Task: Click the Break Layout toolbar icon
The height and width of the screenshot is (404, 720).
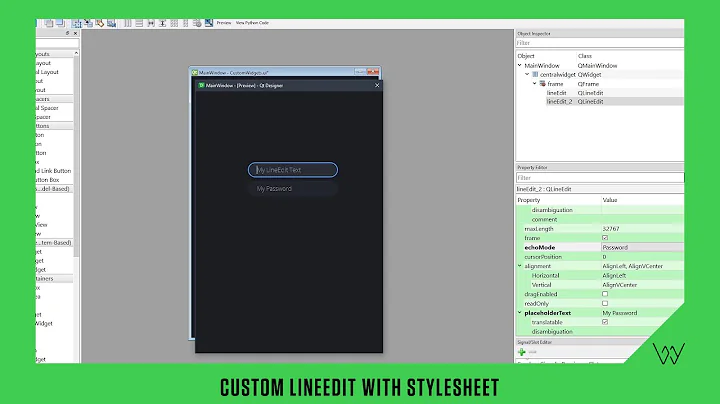Action: pyautogui.click(x=197, y=23)
